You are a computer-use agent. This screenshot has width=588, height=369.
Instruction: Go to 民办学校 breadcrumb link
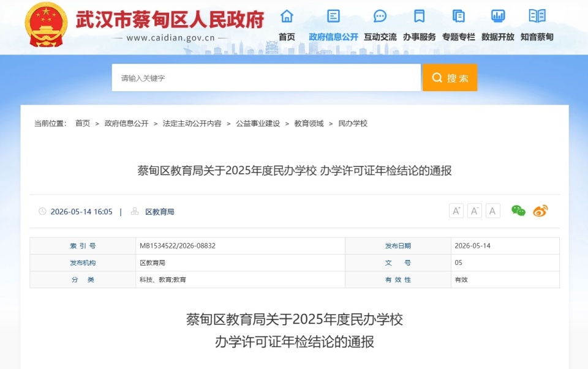(x=353, y=123)
